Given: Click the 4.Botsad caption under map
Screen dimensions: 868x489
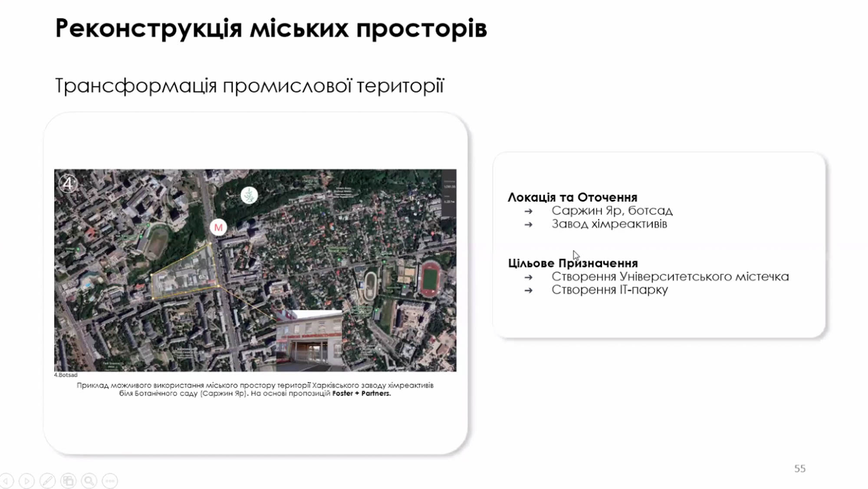Looking at the screenshot, I should [66, 375].
